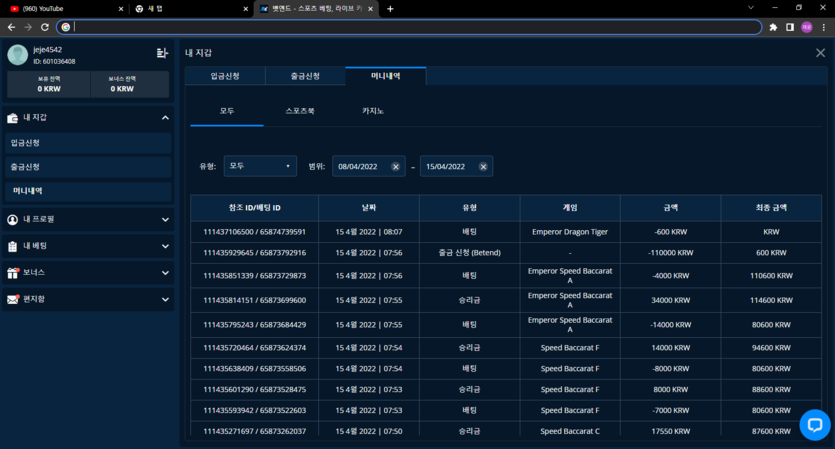Click the profile icon in sidebar
The image size is (835, 449).
12,219
